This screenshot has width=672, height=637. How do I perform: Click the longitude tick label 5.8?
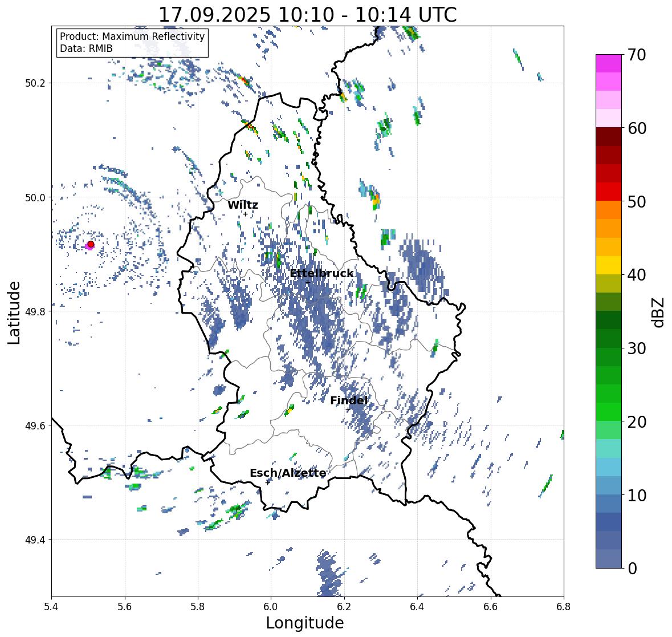pos(198,606)
